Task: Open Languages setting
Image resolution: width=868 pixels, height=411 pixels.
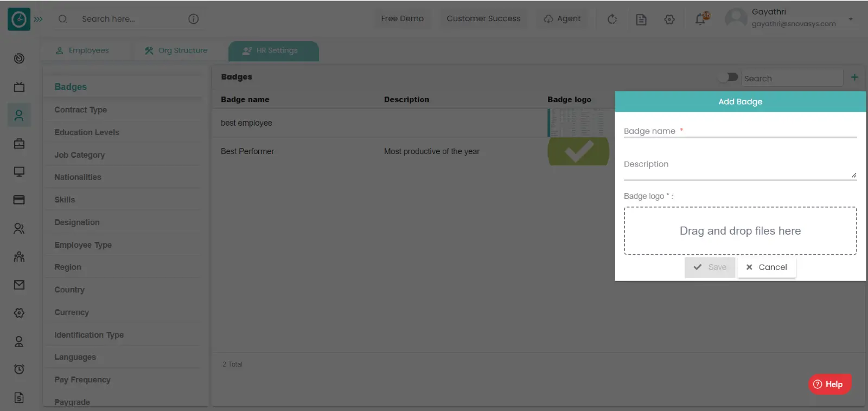Action: coord(75,357)
